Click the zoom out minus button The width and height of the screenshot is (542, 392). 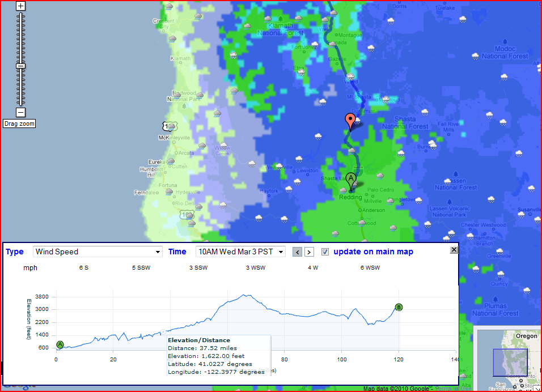[x=21, y=112]
